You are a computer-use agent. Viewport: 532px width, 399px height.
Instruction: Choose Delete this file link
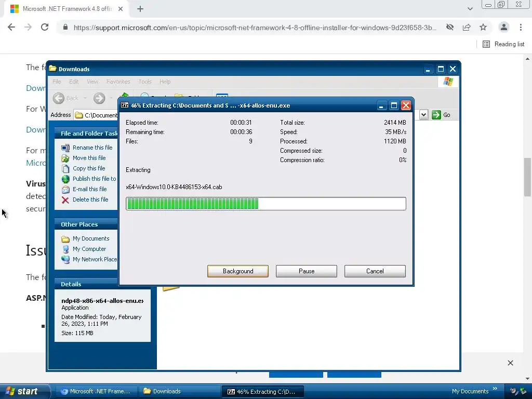tap(90, 199)
